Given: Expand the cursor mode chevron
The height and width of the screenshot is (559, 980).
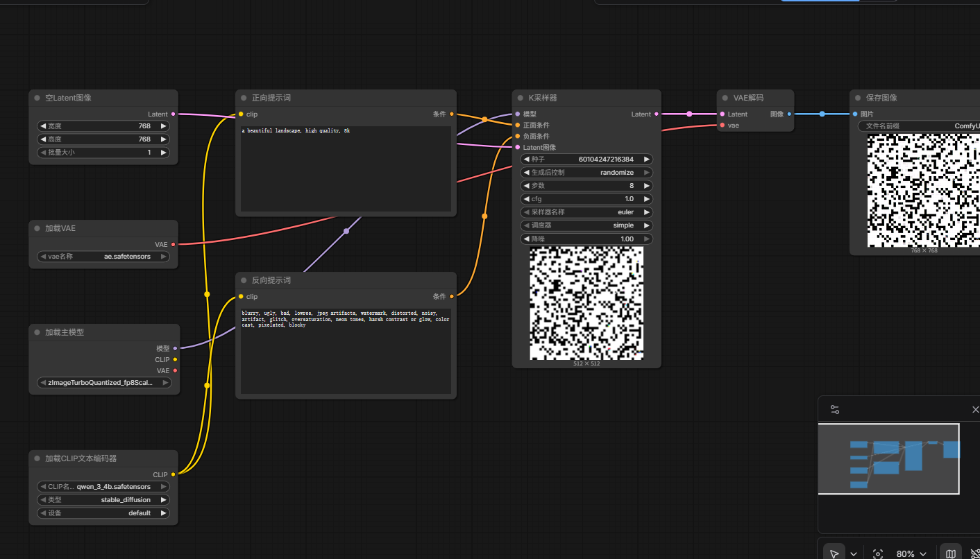Looking at the screenshot, I should (854, 553).
